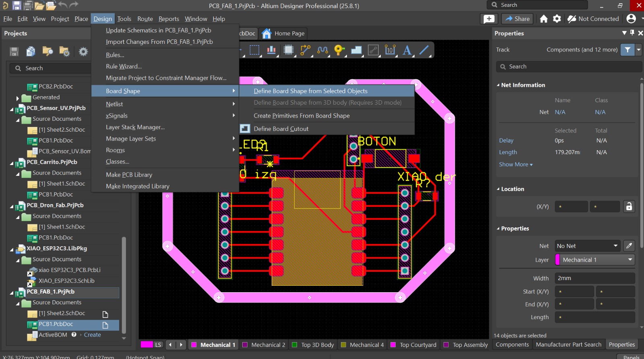Switch to the Home Page tab

(283, 33)
